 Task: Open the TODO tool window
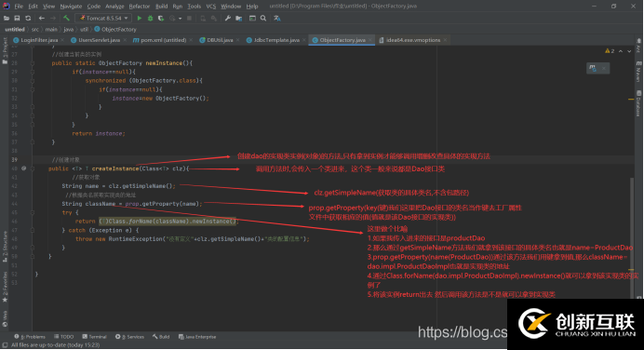[x=63, y=337]
